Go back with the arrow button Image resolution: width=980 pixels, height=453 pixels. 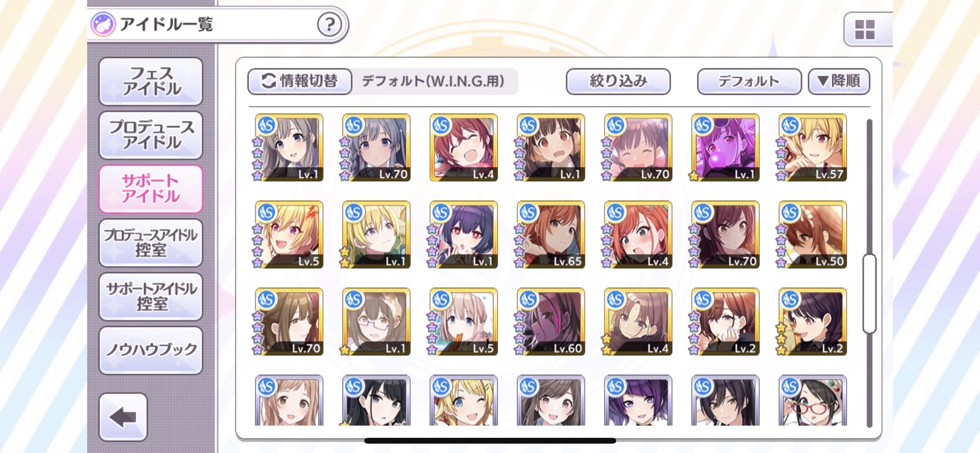(123, 417)
